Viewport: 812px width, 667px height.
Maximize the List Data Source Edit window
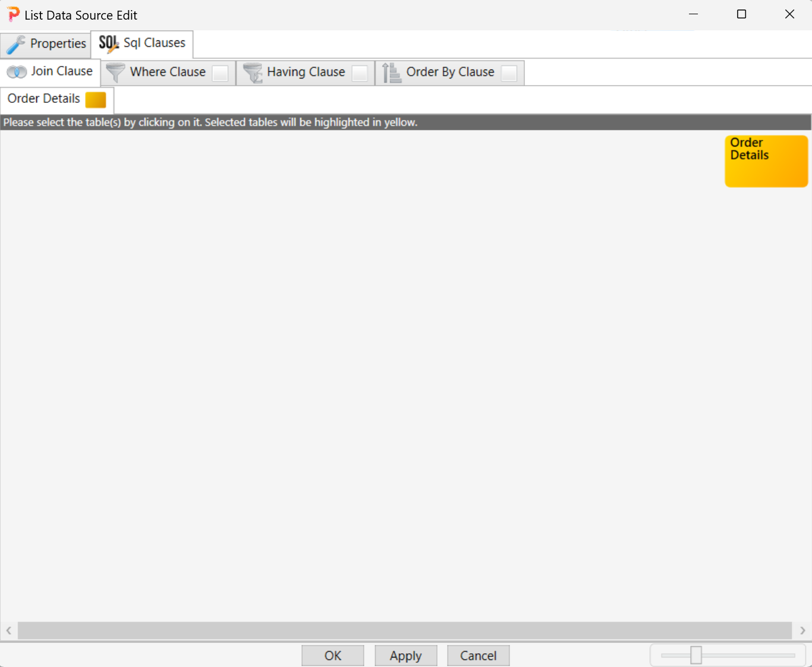(741, 14)
